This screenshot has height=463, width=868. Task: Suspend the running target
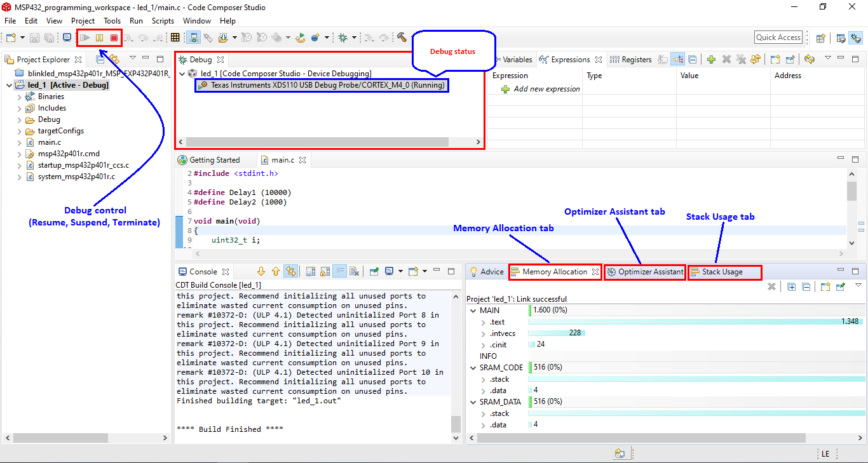point(99,37)
